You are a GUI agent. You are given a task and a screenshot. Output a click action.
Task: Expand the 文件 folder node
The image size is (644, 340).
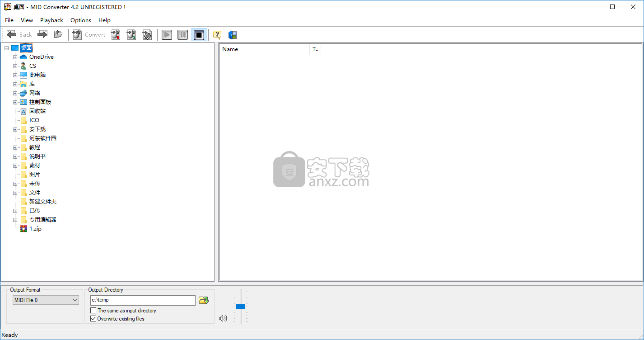[x=15, y=193]
